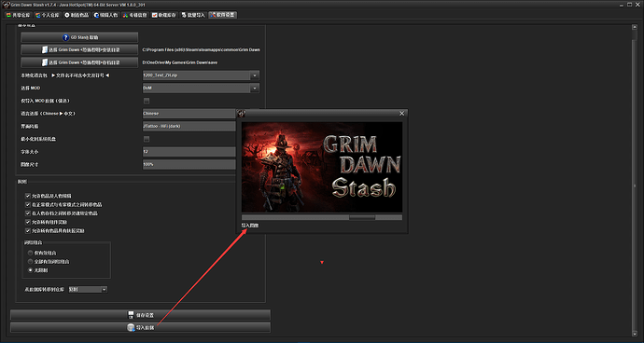Open the tab with the red chart icon
The image size is (644, 343).
click(x=164, y=15)
